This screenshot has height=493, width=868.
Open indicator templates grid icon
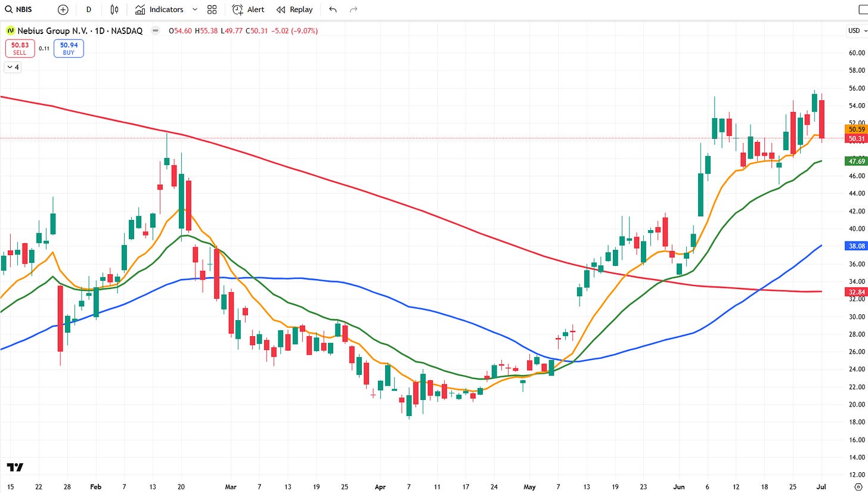[x=212, y=10]
